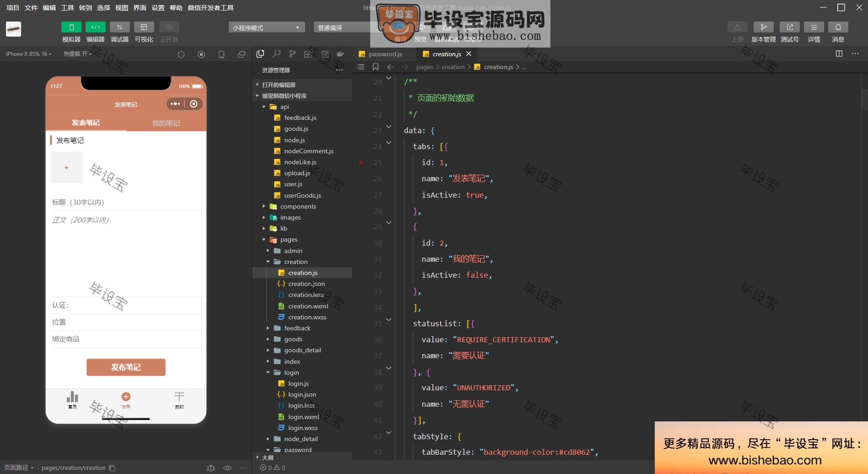Click the detach simulator window icon
Image resolution: width=868 pixels, height=474 pixels.
(242, 54)
